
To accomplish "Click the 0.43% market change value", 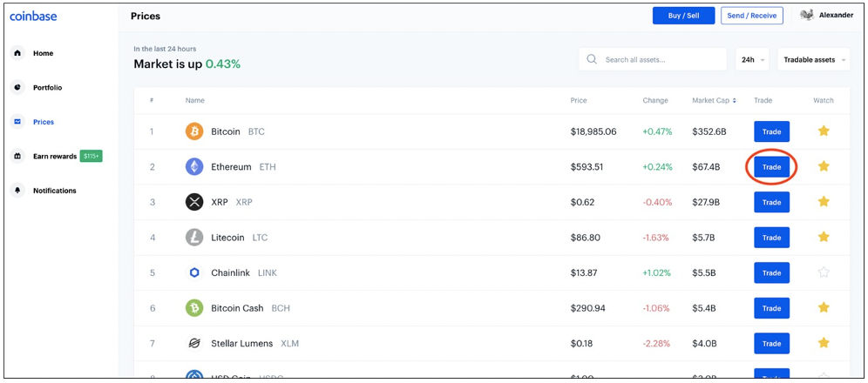I will [223, 64].
